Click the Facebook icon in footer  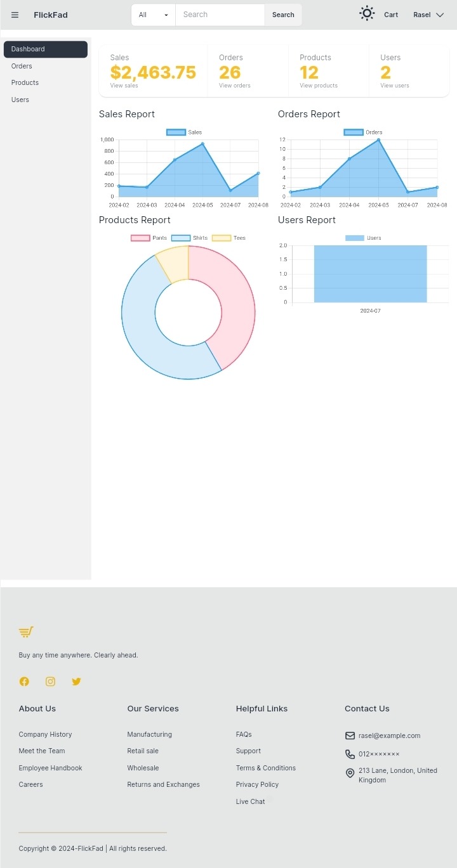24,682
